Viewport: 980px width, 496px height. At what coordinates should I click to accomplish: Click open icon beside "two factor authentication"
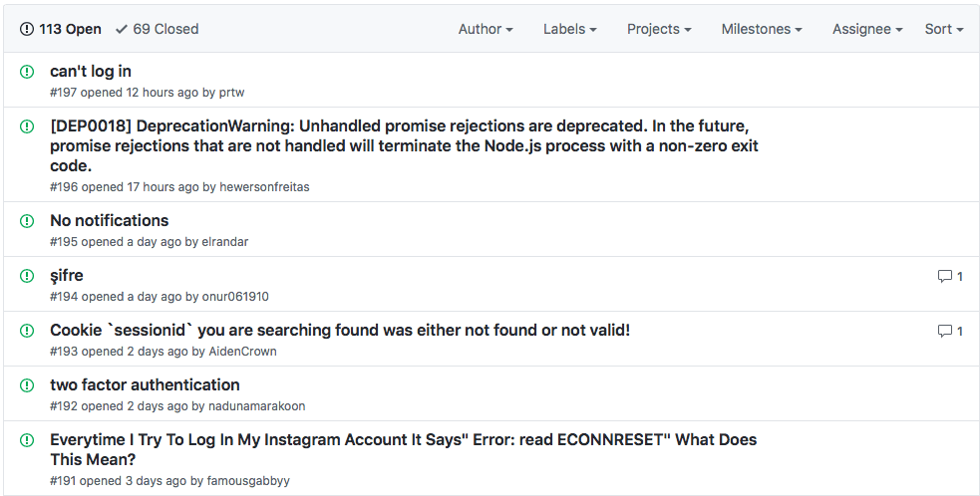point(27,385)
